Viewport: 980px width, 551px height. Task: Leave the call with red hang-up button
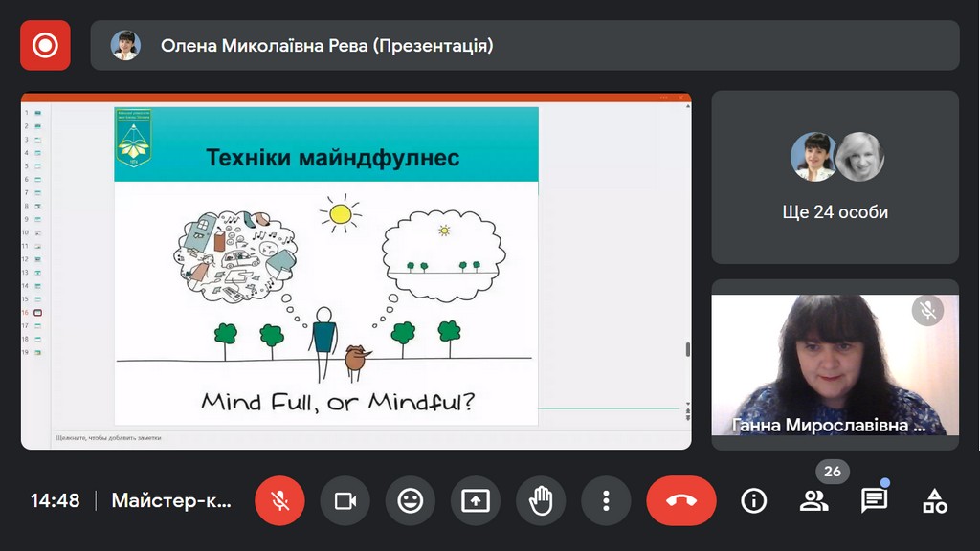(x=680, y=500)
